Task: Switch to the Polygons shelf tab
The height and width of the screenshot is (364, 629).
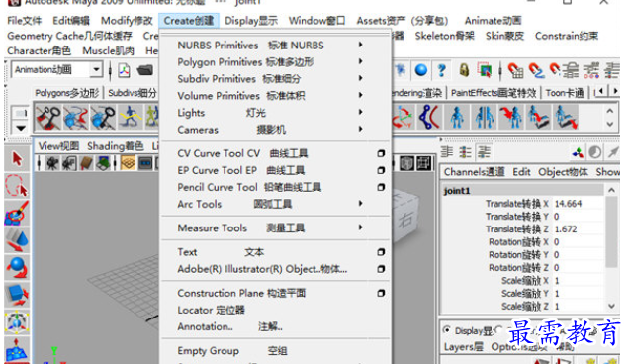Action: click(x=66, y=93)
